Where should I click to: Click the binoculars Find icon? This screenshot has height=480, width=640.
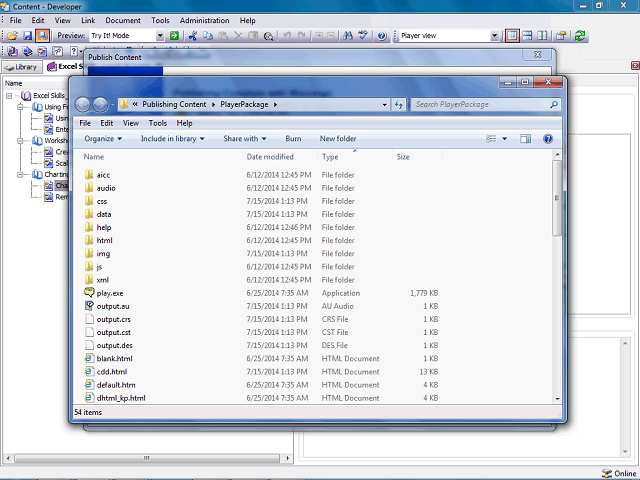(x=348, y=36)
